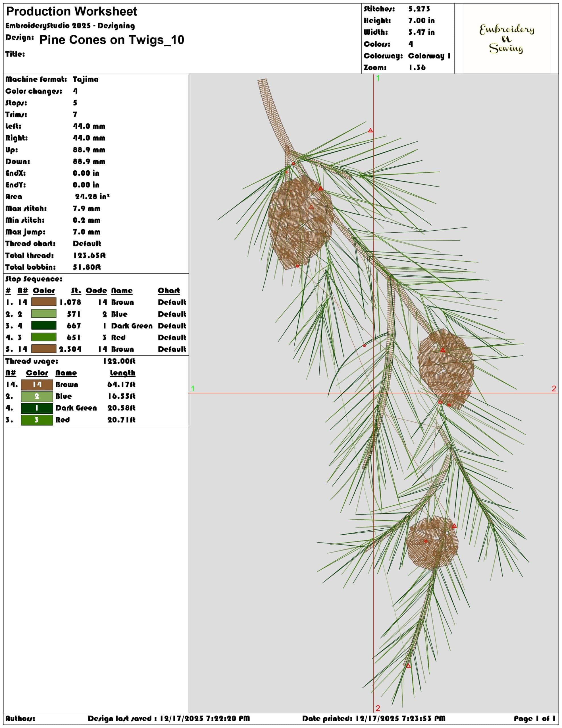This screenshot has height=728, width=562.
Task: Select the Width value 3.47 in
Action: (421, 32)
